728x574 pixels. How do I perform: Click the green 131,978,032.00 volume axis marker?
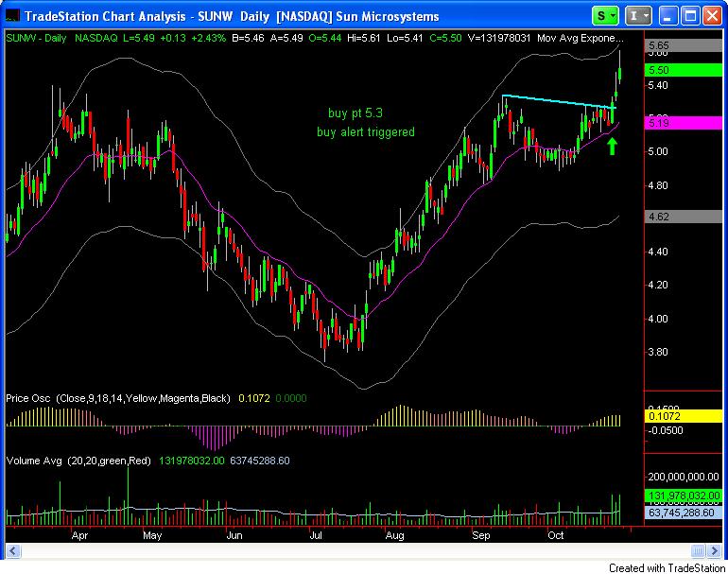(x=684, y=496)
